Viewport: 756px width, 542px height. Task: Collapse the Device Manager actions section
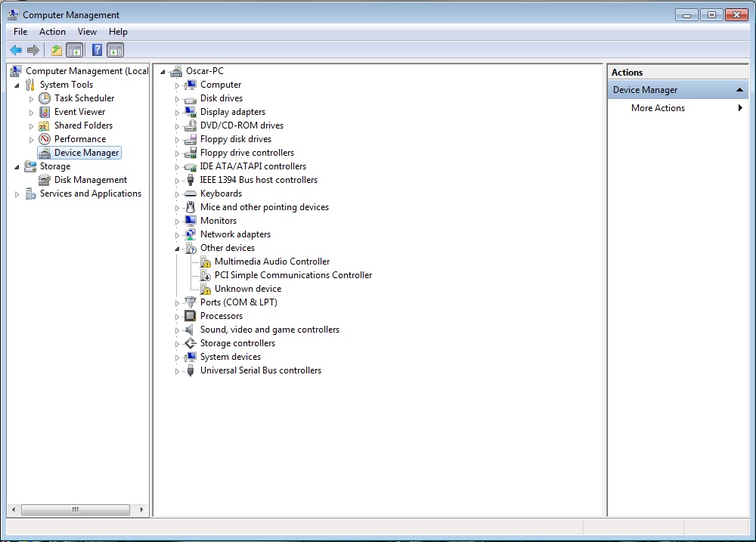click(x=739, y=90)
